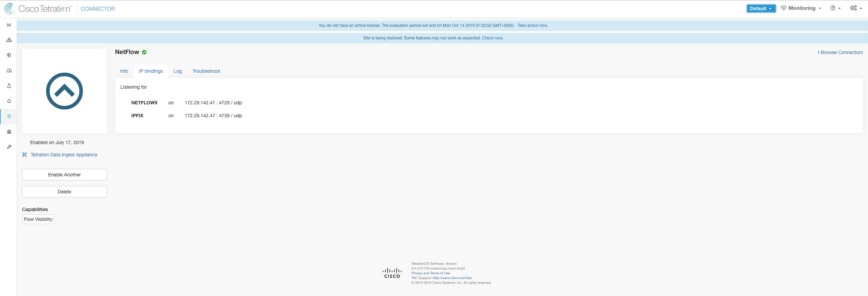Click the NETFLOW9 binding label
868x296 pixels.
pyautogui.click(x=144, y=103)
